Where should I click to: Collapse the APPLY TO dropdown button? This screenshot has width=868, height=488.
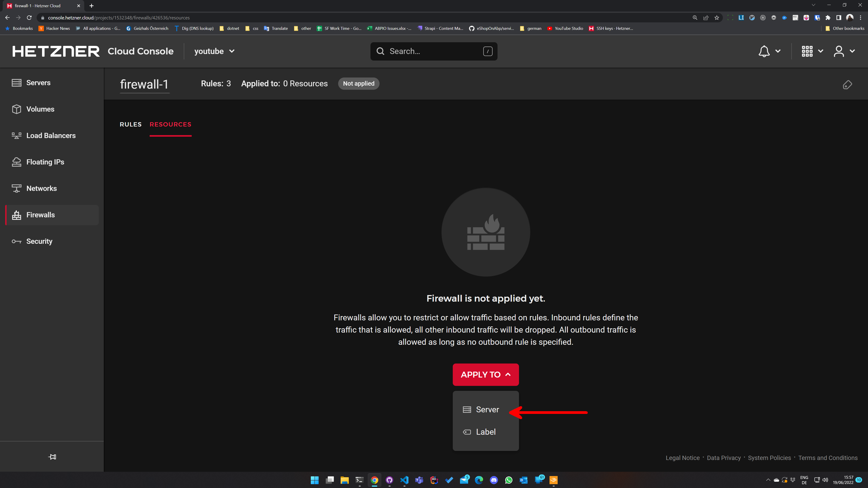[486, 375]
